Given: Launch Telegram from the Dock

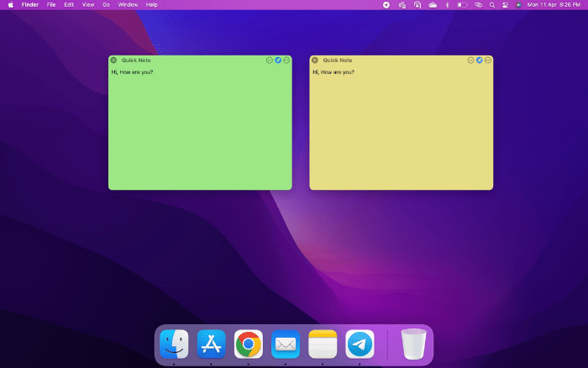Looking at the screenshot, I should [x=360, y=344].
